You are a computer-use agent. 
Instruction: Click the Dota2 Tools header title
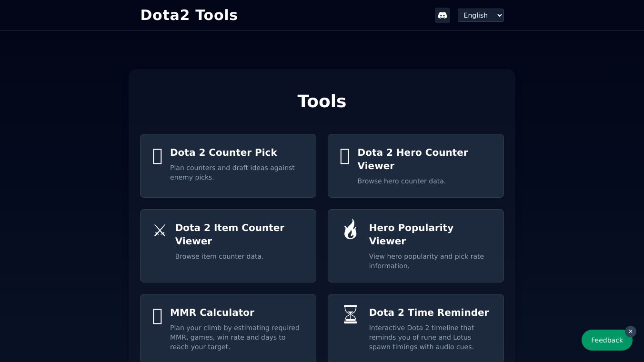pyautogui.click(x=189, y=15)
